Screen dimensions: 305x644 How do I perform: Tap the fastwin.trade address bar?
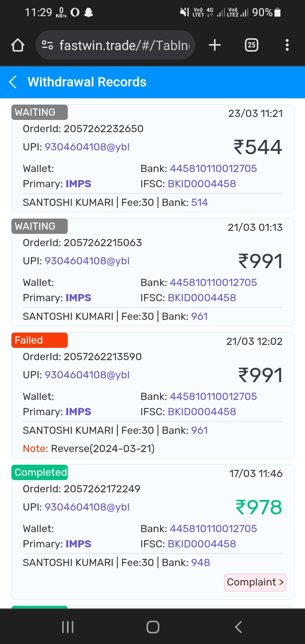tap(124, 45)
